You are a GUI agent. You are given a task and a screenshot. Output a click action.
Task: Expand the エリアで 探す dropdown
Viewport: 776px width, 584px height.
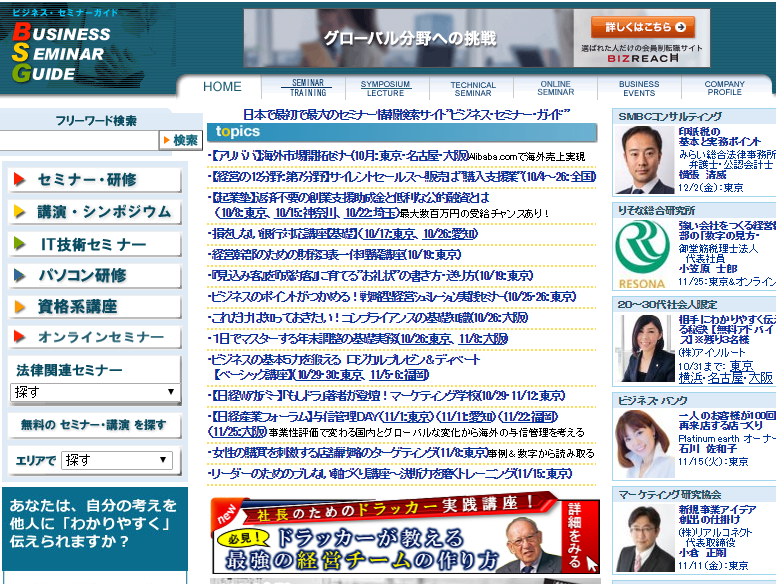tap(117, 460)
